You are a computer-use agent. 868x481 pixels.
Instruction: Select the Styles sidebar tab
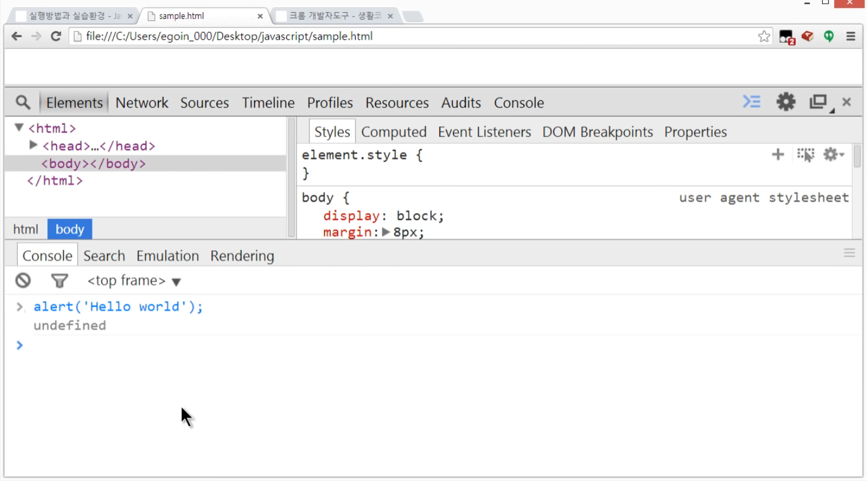[x=332, y=132]
